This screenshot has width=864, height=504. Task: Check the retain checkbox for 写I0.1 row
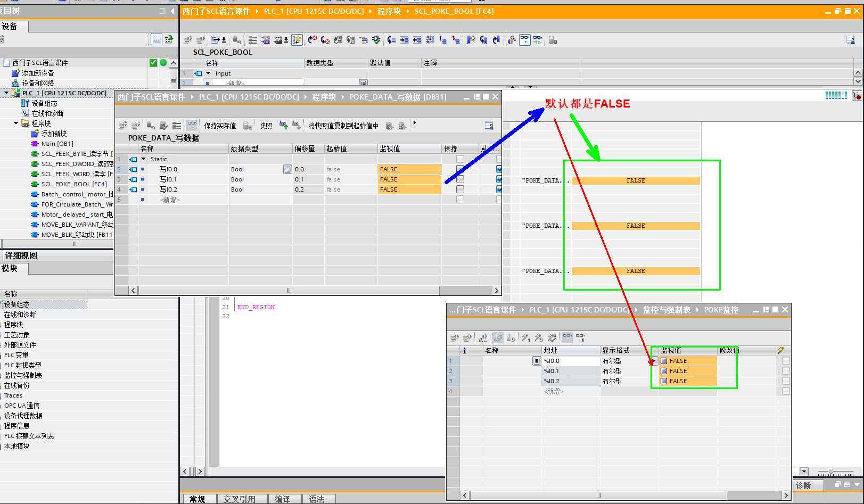460,179
